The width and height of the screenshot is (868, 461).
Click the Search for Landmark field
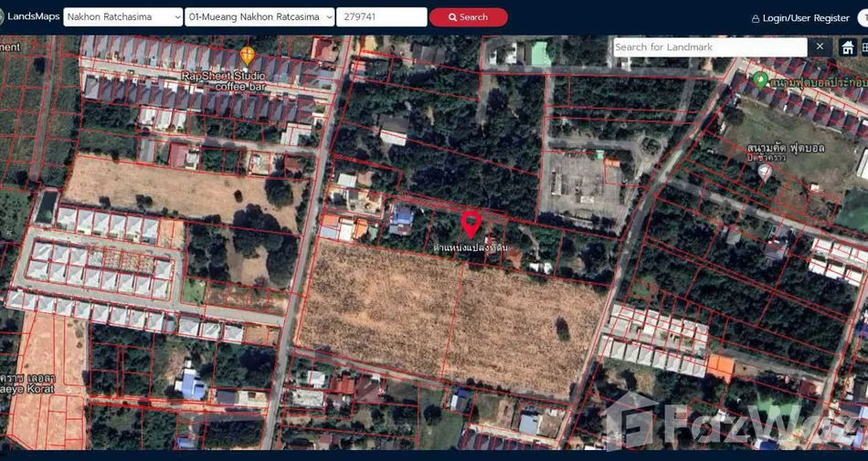709,47
